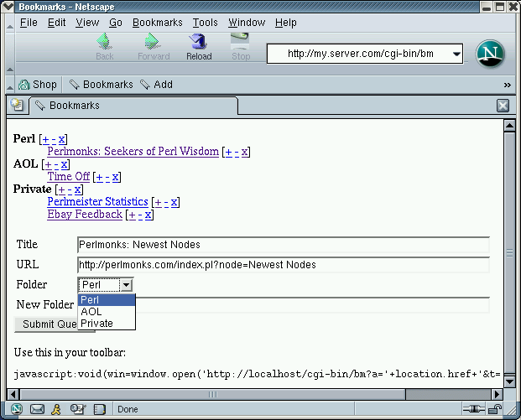Delete the Time Off bookmark with x

click(x=115, y=177)
